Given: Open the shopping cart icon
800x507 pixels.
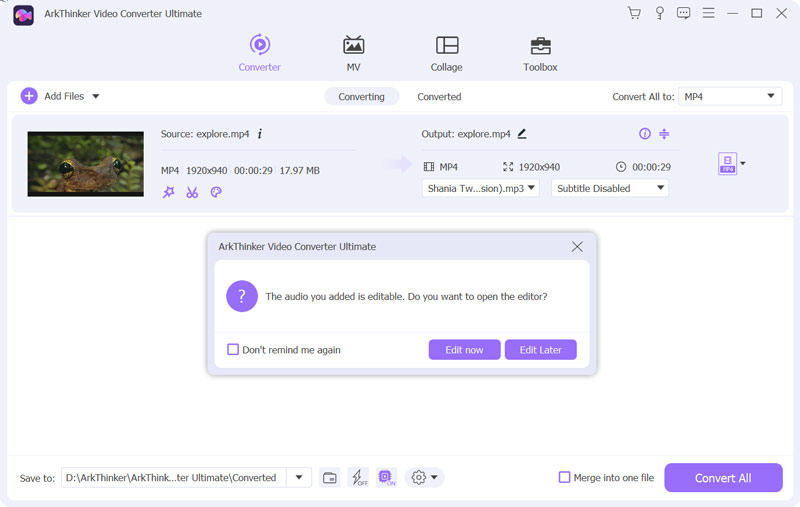Looking at the screenshot, I should (634, 14).
